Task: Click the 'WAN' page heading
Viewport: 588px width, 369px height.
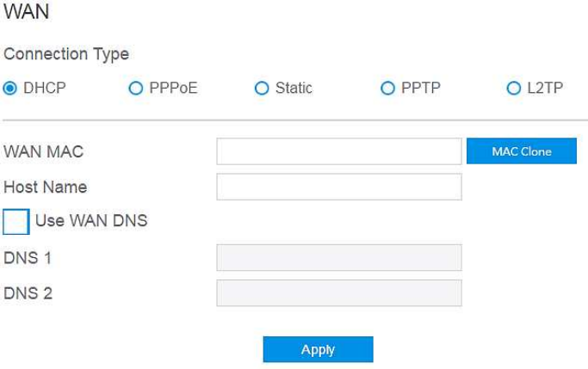Action: point(27,15)
